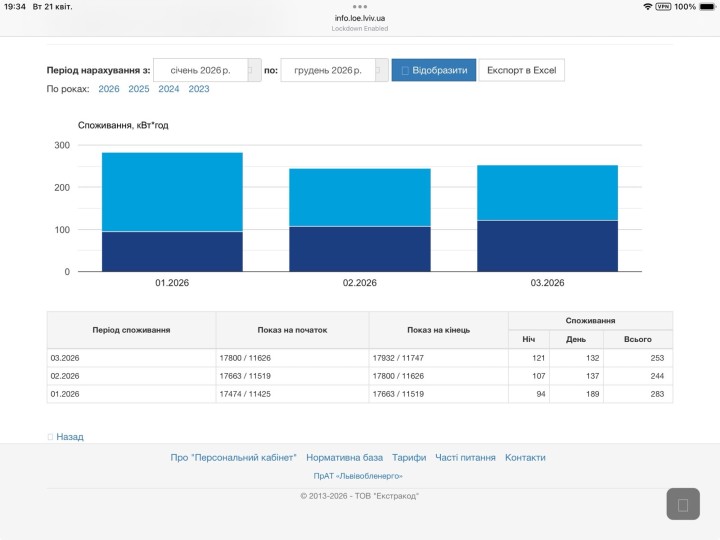Image resolution: width=720 pixels, height=540 pixels.
Task: Open the end period dropdown arrow
Action: 382,70
